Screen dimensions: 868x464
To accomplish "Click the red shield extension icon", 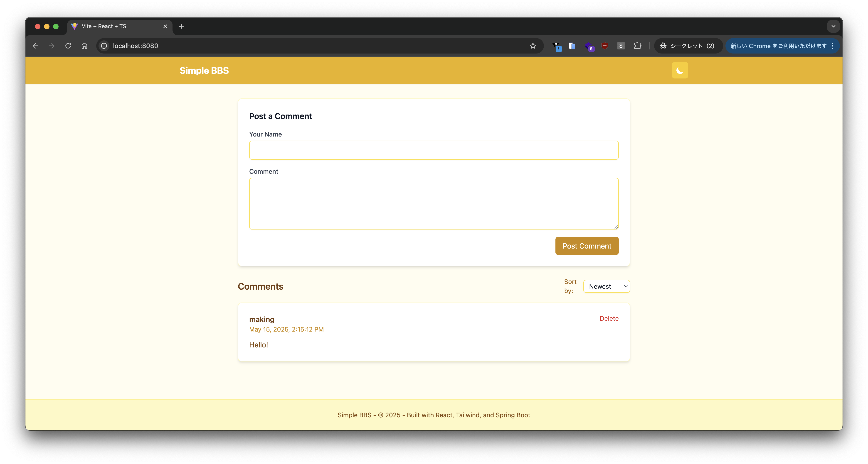I will (604, 46).
